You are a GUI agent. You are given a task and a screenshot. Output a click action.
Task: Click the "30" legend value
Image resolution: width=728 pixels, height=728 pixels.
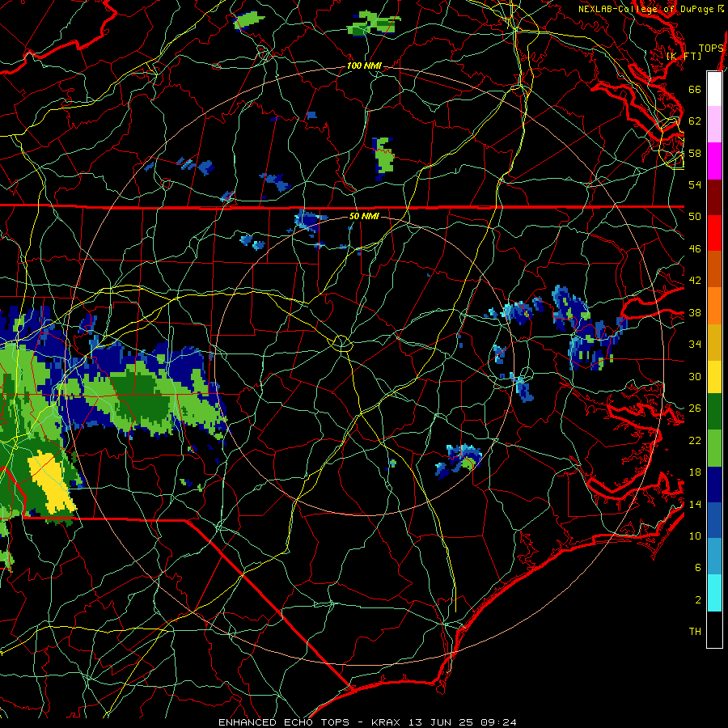695,376
